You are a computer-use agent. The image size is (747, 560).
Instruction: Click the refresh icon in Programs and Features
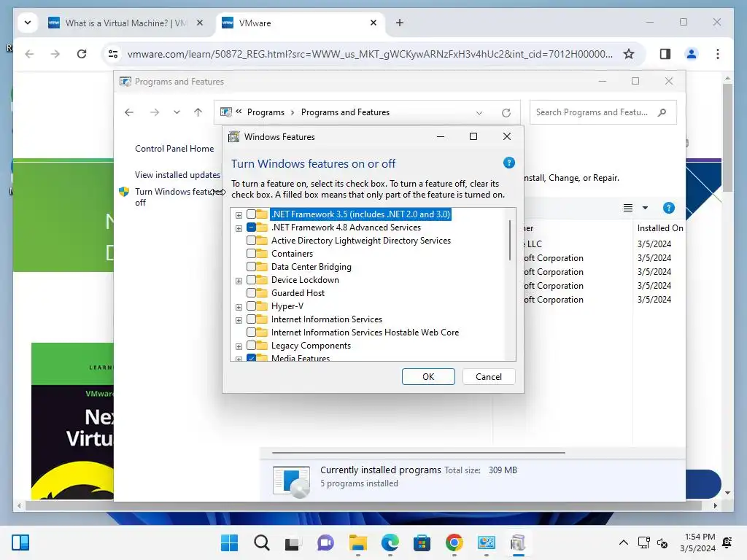pyautogui.click(x=506, y=113)
